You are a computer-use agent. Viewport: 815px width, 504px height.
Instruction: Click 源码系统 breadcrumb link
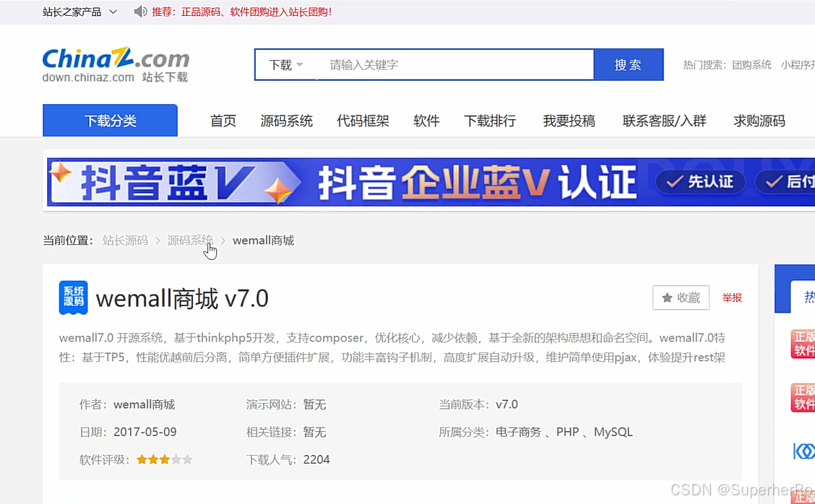pyautogui.click(x=190, y=240)
